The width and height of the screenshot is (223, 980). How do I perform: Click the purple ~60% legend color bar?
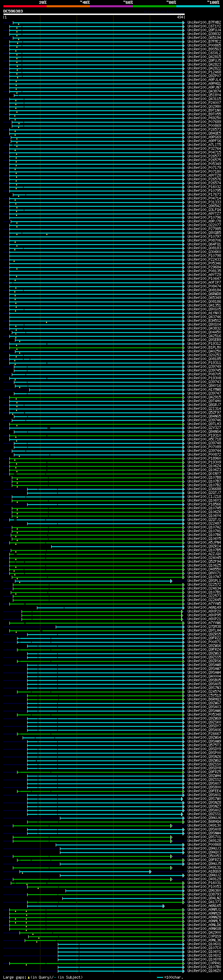pos(111,6)
